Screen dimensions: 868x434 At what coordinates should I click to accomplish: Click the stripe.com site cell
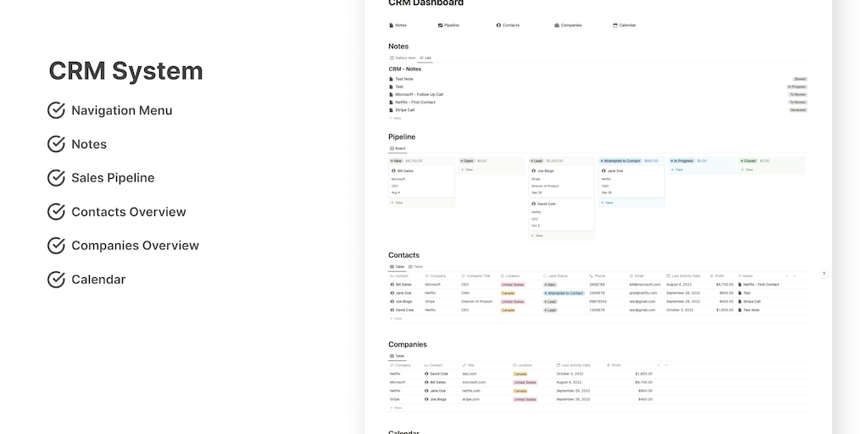[470, 399]
